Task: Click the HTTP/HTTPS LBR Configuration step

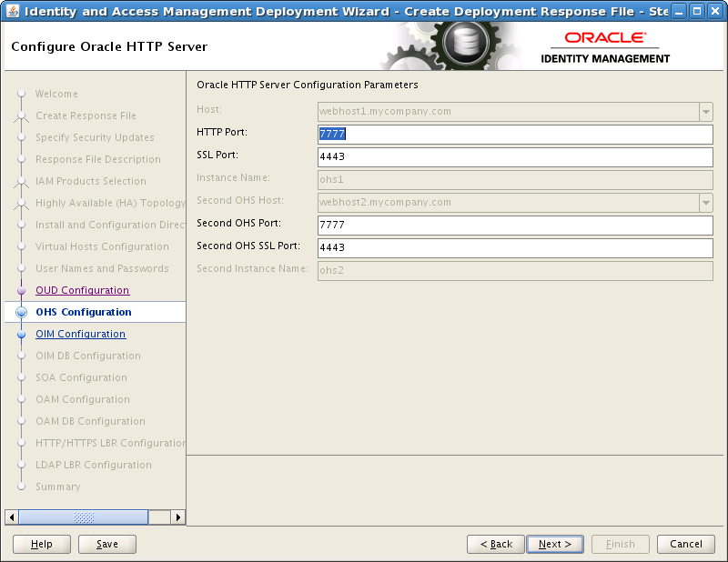Action: (110, 443)
